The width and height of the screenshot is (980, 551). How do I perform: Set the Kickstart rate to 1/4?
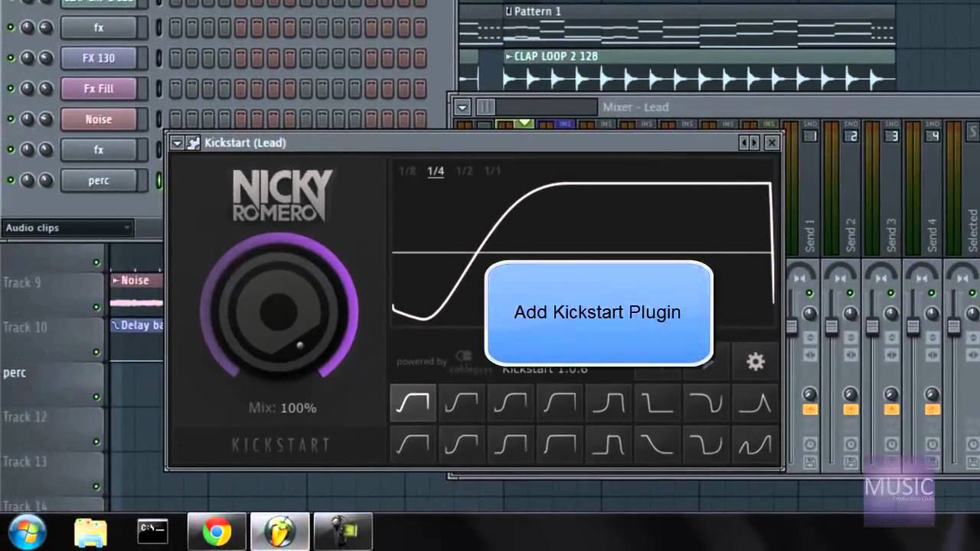tap(436, 171)
